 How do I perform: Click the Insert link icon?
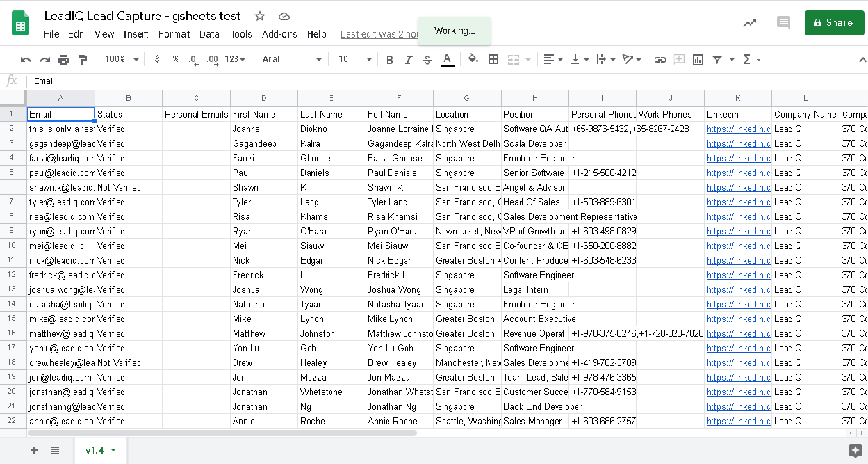(660, 60)
